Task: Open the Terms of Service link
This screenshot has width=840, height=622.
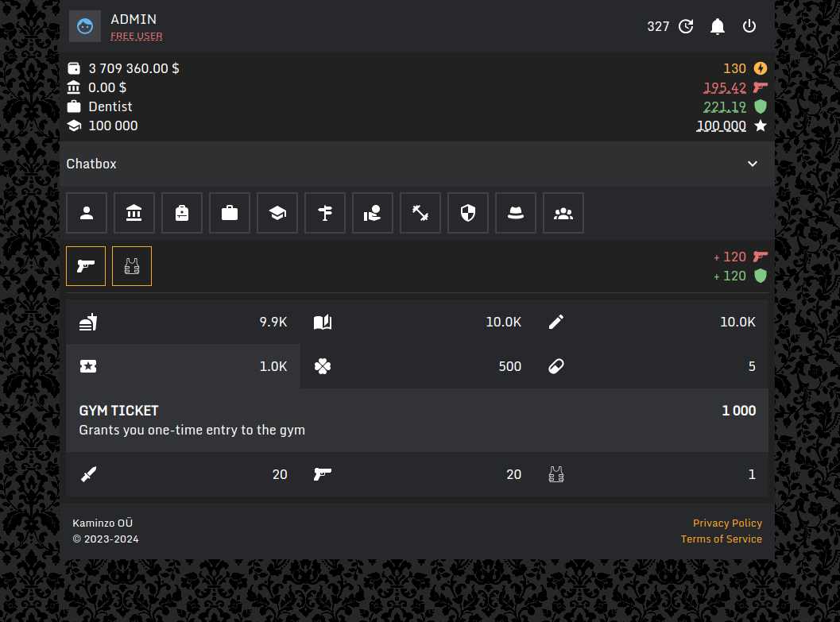Action: (721, 539)
